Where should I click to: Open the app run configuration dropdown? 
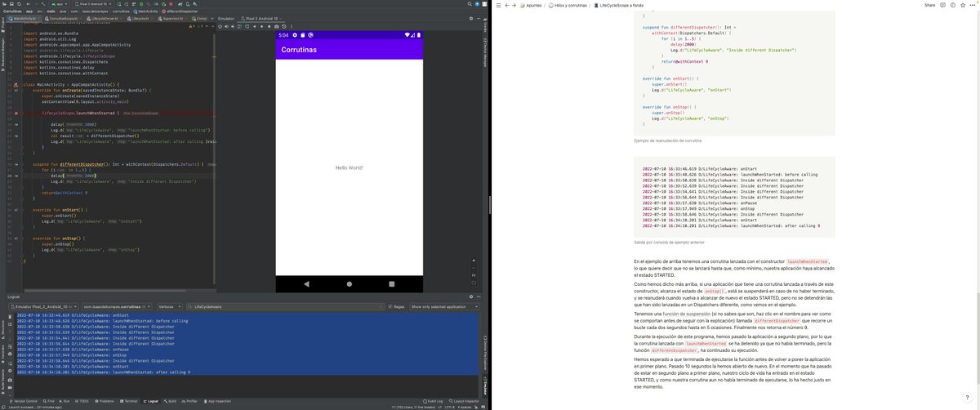[61, 4]
